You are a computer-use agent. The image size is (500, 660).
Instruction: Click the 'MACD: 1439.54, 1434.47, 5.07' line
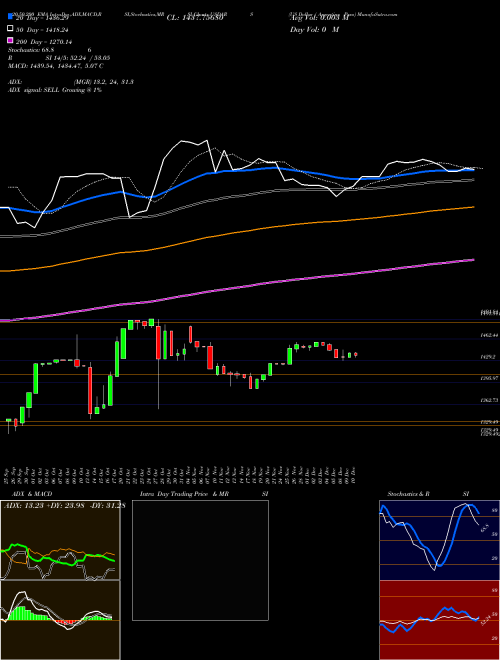56,66
